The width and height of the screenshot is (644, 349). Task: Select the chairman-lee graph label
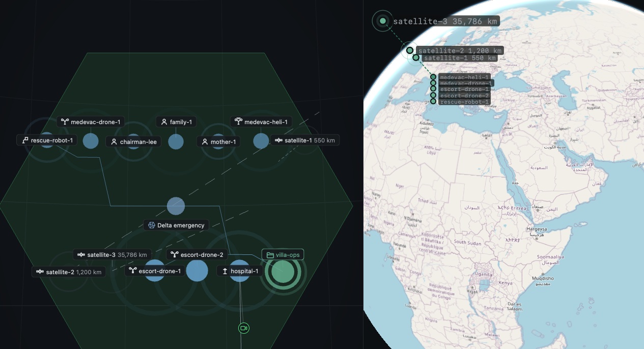point(134,142)
